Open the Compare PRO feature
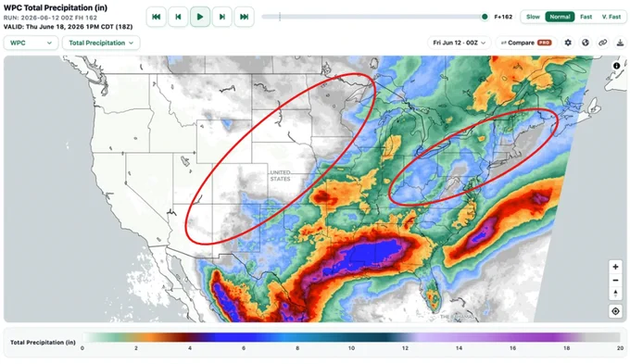 (x=526, y=43)
